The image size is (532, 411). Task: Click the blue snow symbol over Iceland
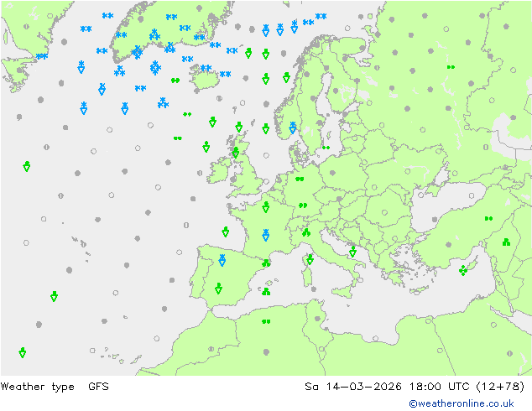[x=206, y=68]
